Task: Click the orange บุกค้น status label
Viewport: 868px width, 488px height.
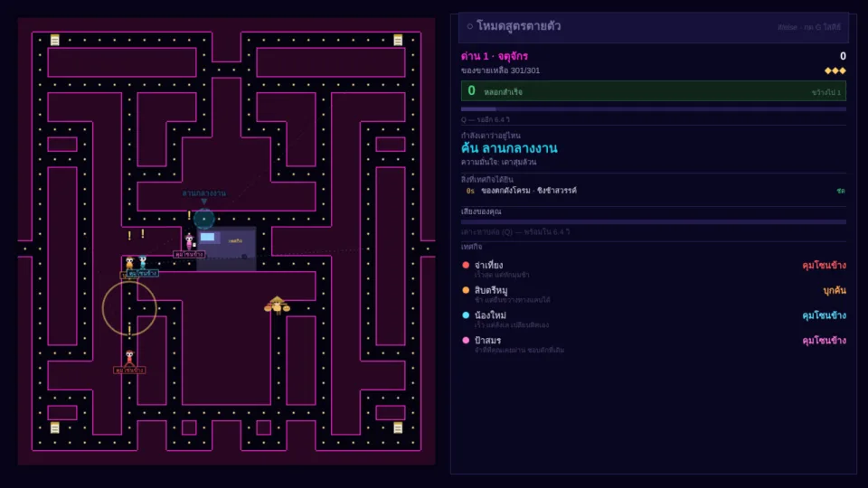Action: (x=835, y=290)
